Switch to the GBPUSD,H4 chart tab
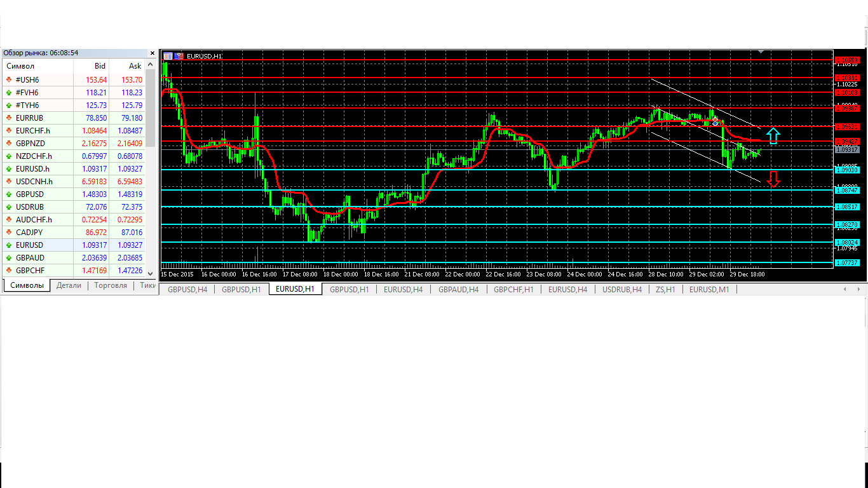Screen dimensions: 868x488 [x=187, y=289]
